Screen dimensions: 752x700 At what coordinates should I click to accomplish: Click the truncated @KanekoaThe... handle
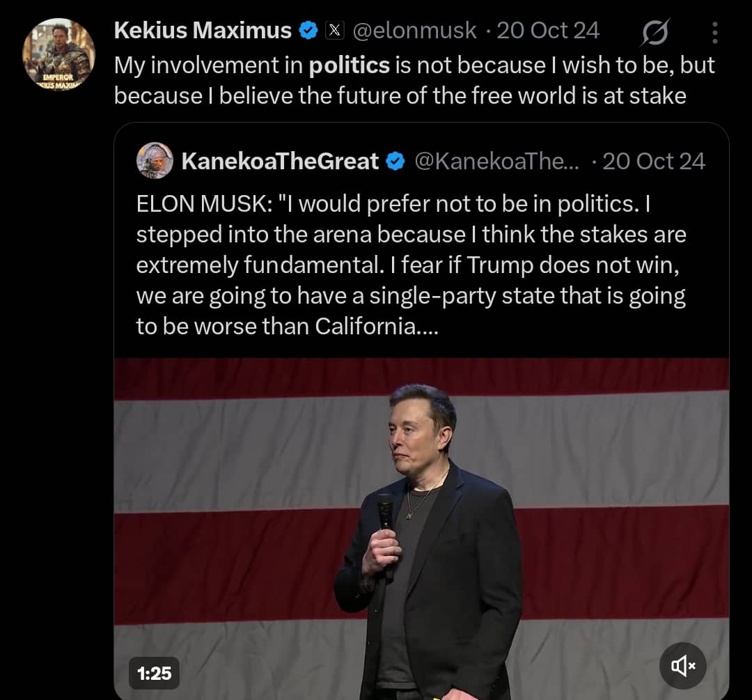click(496, 162)
